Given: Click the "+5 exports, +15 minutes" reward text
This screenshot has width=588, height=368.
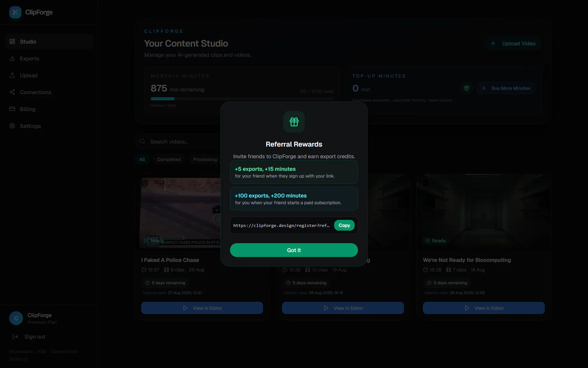Looking at the screenshot, I should tap(265, 169).
